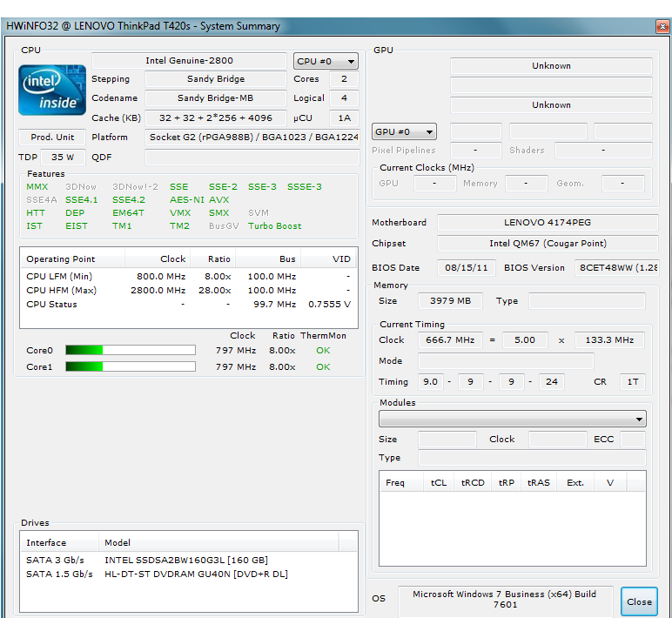Close the System Summary window with X
Screen dimensions: 672x618
[x=662, y=27]
